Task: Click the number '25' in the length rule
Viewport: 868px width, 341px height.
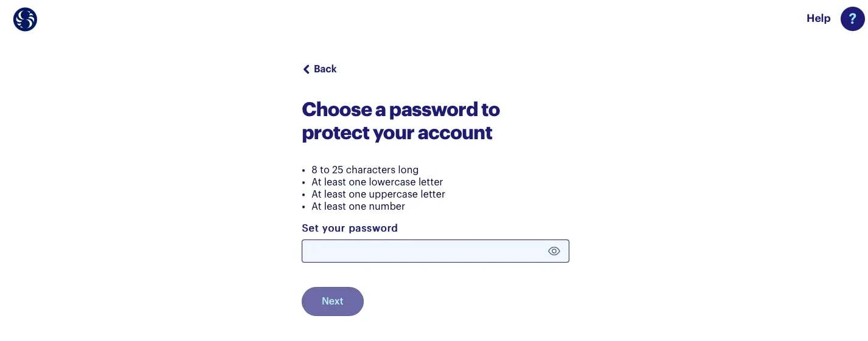Action: (x=338, y=170)
